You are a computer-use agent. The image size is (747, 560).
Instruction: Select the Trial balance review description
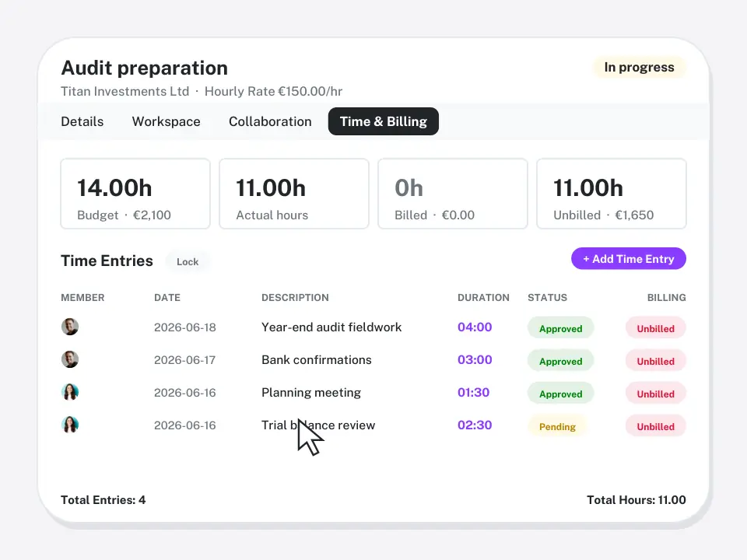pyautogui.click(x=318, y=425)
